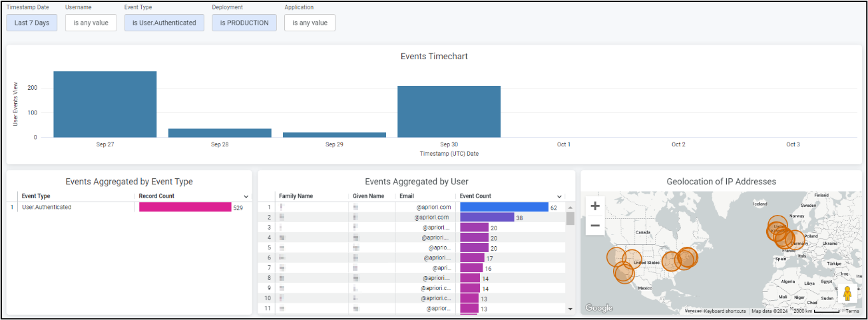Change Deployment filter 'is PRODUCTION'
This screenshot has width=868, height=320.
tap(244, 23)
